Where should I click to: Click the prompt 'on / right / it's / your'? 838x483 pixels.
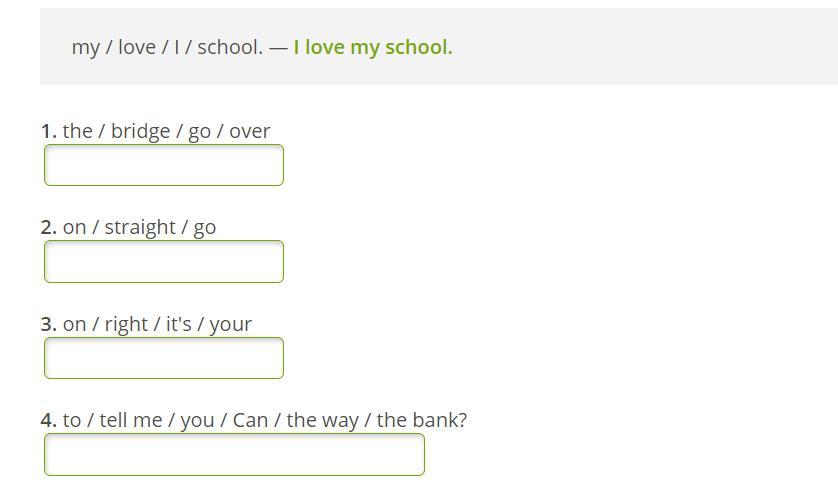(157, 324)
